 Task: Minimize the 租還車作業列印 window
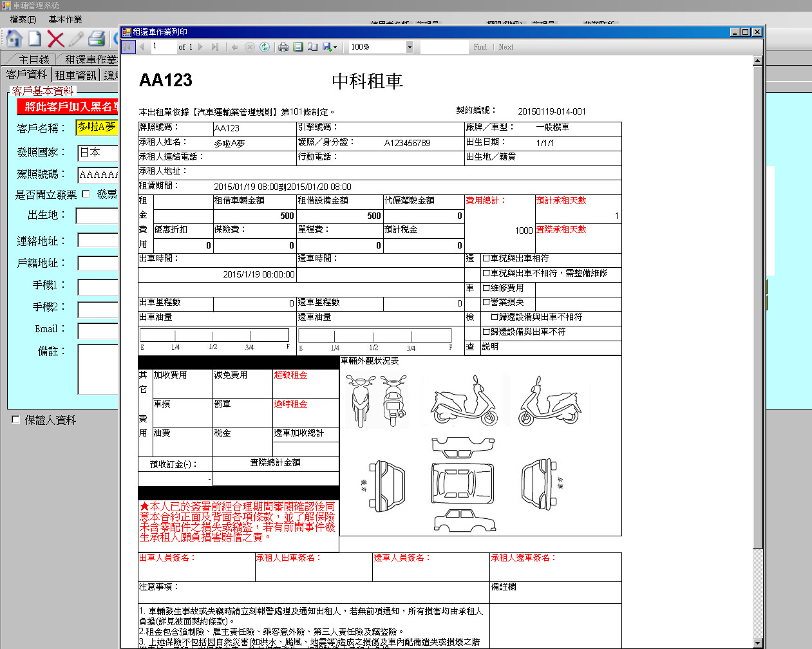click(x=735, y=32)
